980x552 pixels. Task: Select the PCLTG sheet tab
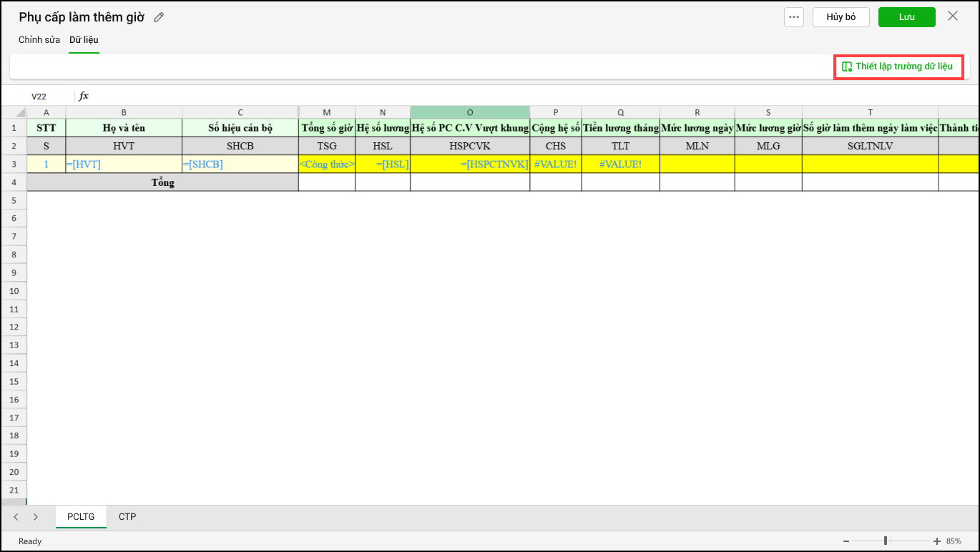pyautogui.click(x=81, y=516)
